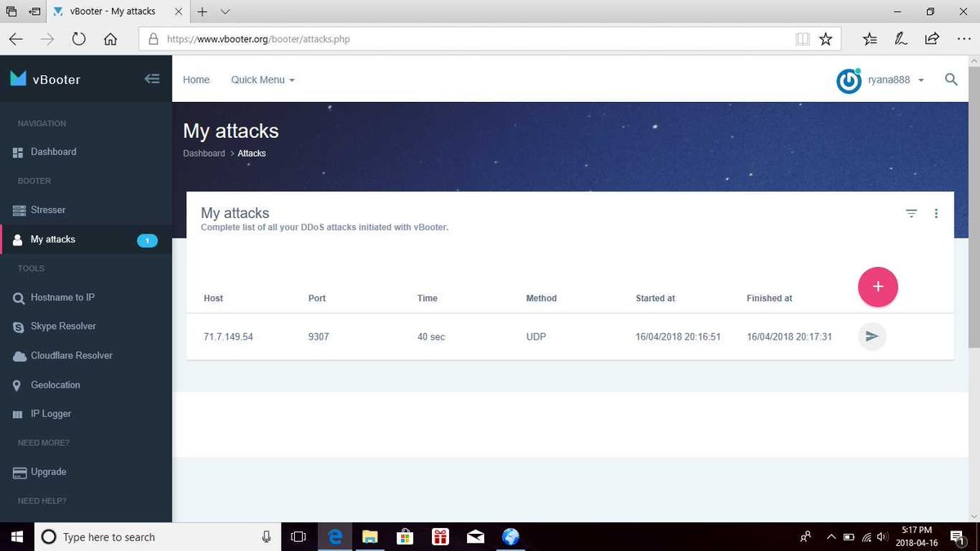Viewport: 980px width, 551px height.
Task: Open Mail app from taskbar
Action: pos(475,537)
